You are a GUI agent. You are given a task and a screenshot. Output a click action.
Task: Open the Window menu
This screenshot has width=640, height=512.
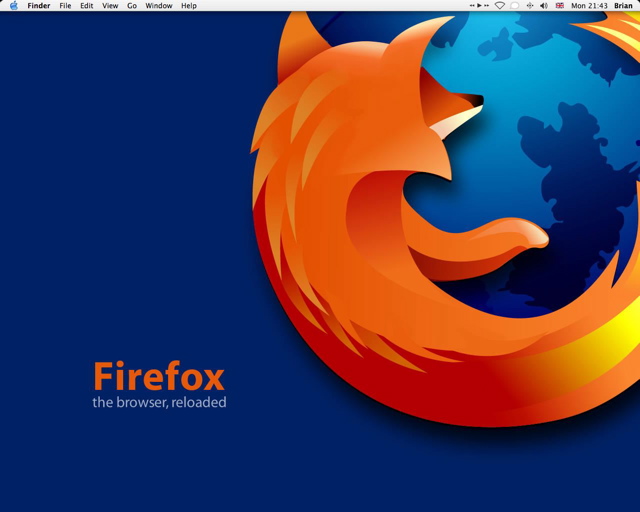click(x=159, y=6)
